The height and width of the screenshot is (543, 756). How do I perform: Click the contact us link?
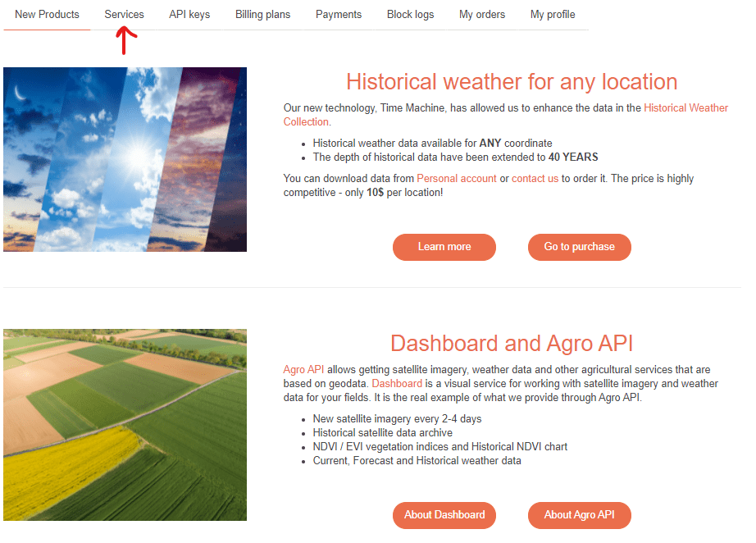(535, 179)
